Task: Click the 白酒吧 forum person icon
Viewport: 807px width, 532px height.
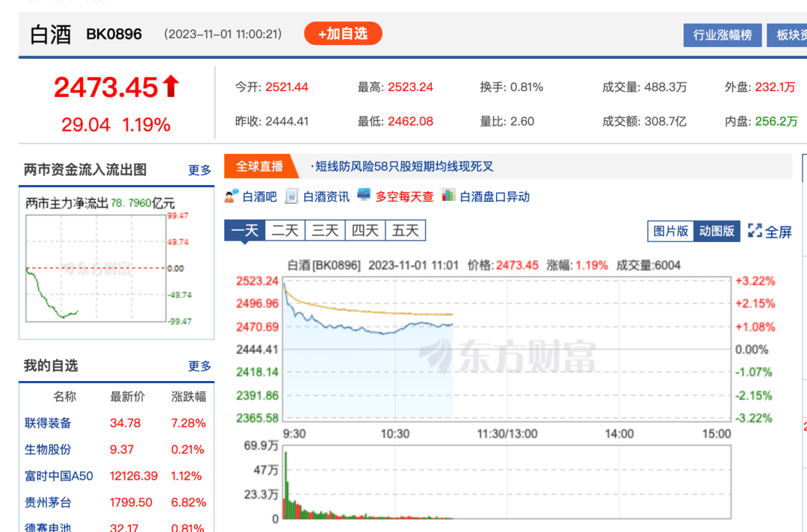Action: tap(232, 196)
